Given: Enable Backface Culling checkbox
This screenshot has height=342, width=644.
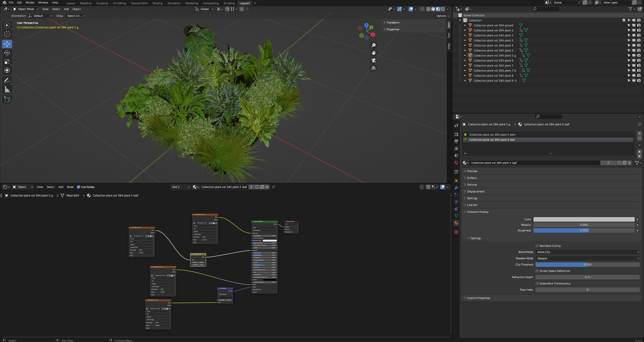Looking at the screenshot, I should [537, 246].
